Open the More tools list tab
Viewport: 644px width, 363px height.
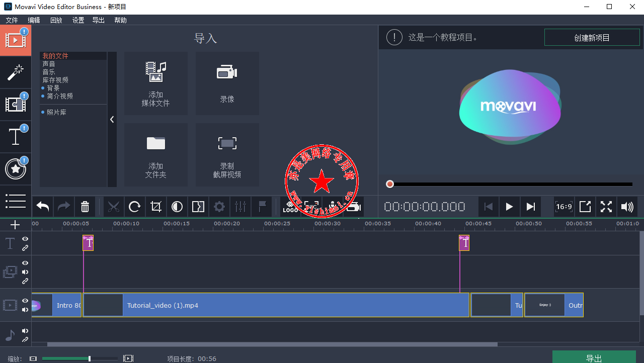pos(16,201)
